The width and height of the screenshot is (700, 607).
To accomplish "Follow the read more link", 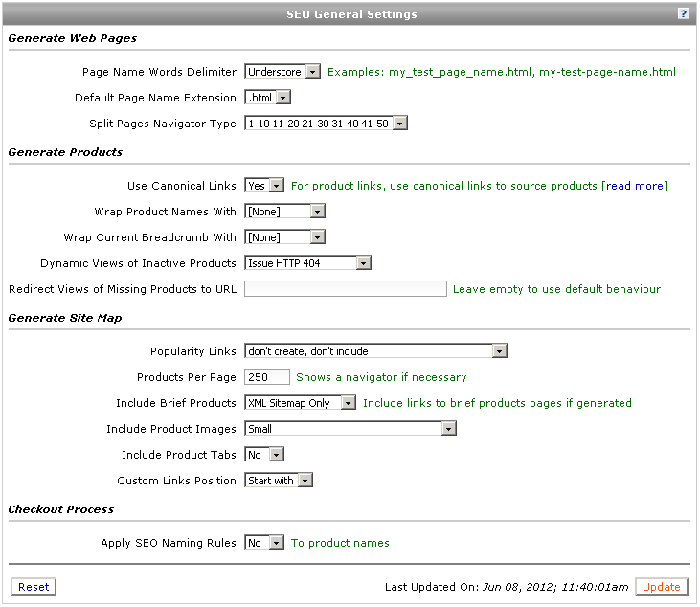I will [x=634, y=186].
